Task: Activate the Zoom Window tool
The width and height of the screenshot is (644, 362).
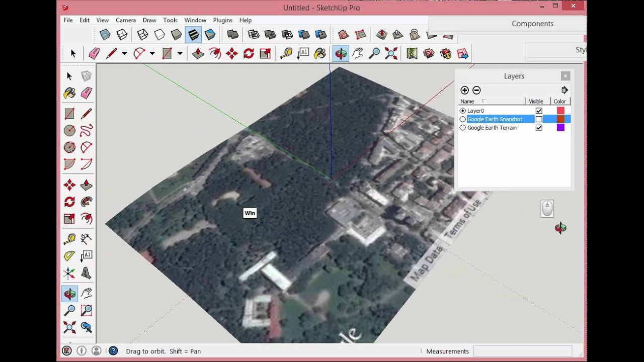Action: (x=86, y=311)
